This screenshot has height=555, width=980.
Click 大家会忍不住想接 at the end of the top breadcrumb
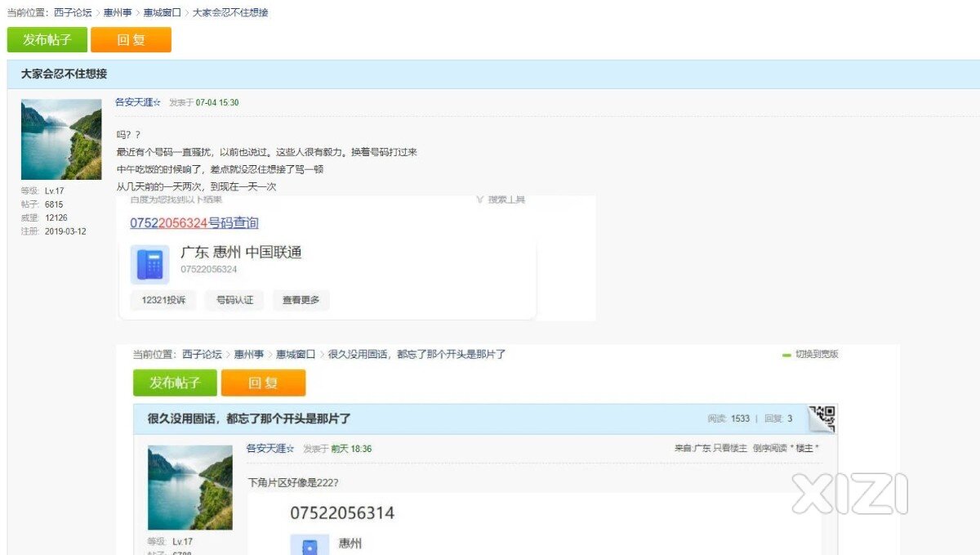(230, 13)
